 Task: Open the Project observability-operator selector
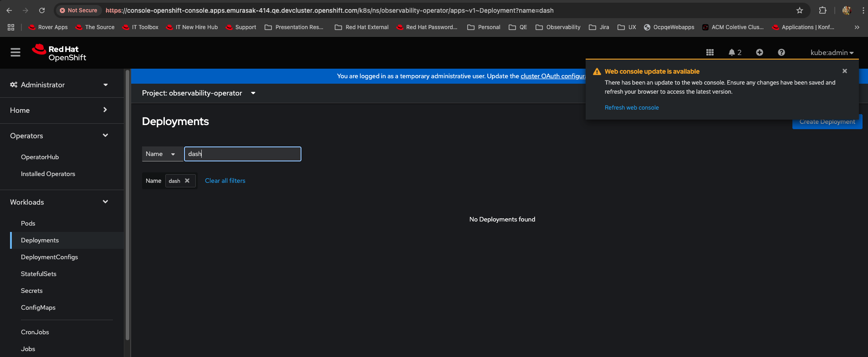(x=199, y=93)
